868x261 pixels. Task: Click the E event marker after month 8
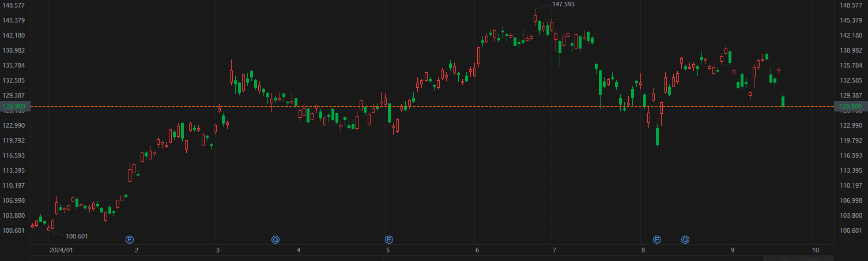(656, 239)
